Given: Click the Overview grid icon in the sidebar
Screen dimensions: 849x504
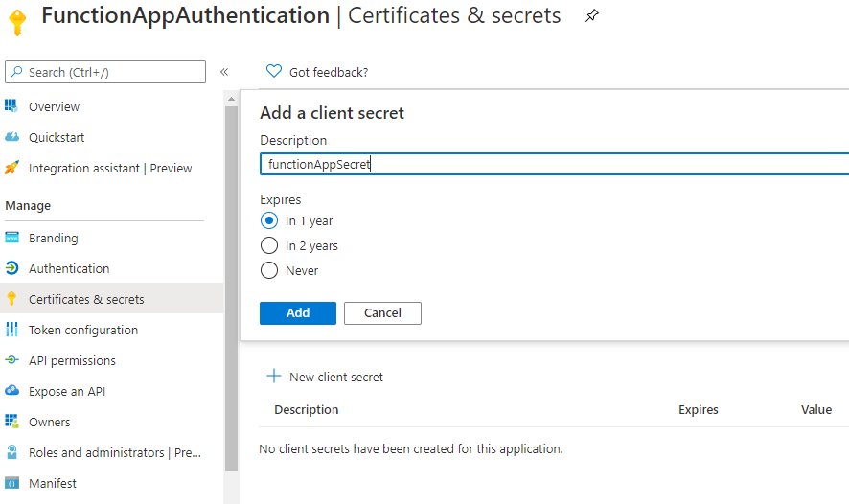Looking at the screenshot, I should 11,106.
